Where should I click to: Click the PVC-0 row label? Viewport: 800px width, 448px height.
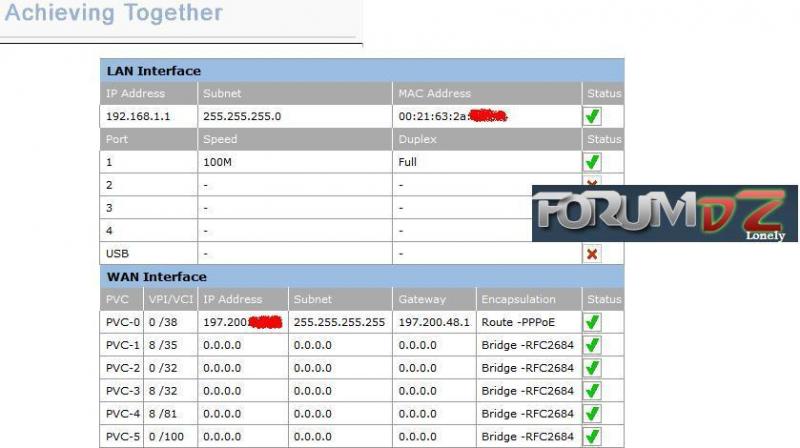pos(122,322)
